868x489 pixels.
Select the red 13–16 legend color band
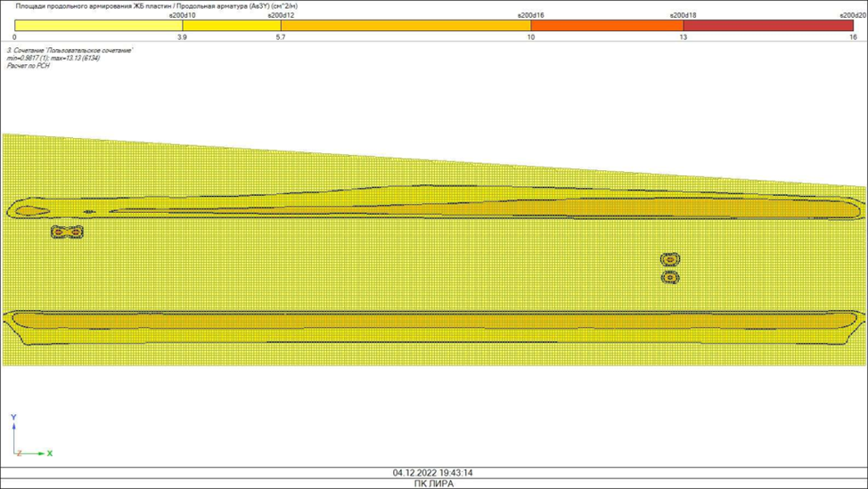768,26
